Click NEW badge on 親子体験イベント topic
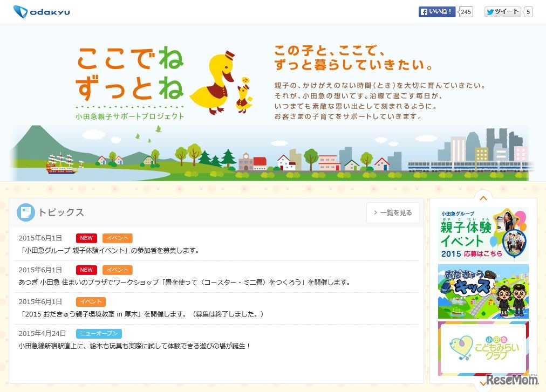546x392 pixels. point(86,238)
